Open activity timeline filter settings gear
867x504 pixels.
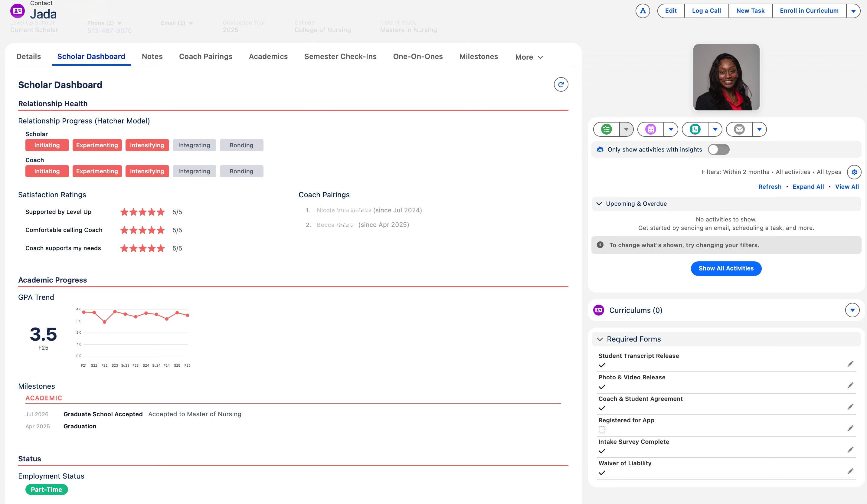click(x=854, y=172)
